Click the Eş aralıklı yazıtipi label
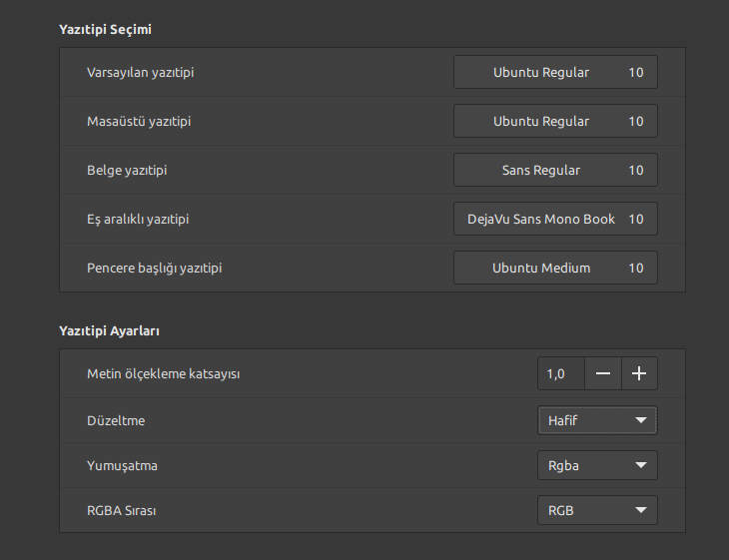Image resolution: width=729 pixels, height=560 pixels. click(x=139, y=220)
